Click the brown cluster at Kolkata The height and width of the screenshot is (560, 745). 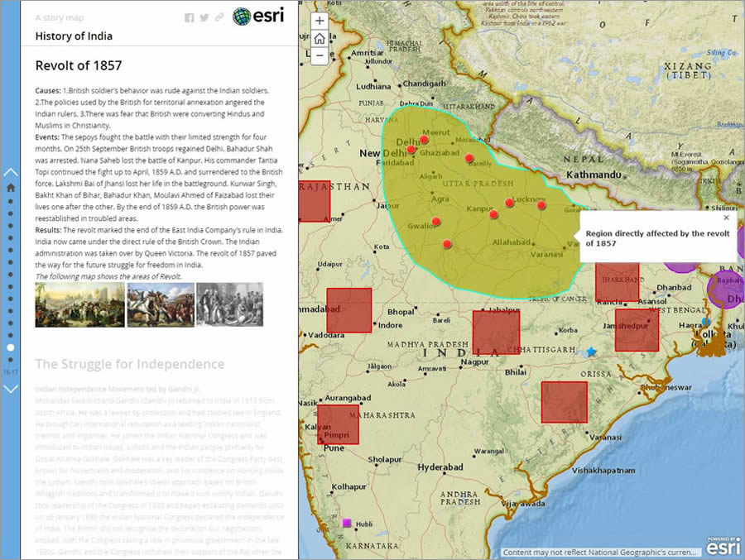(712, 347)
